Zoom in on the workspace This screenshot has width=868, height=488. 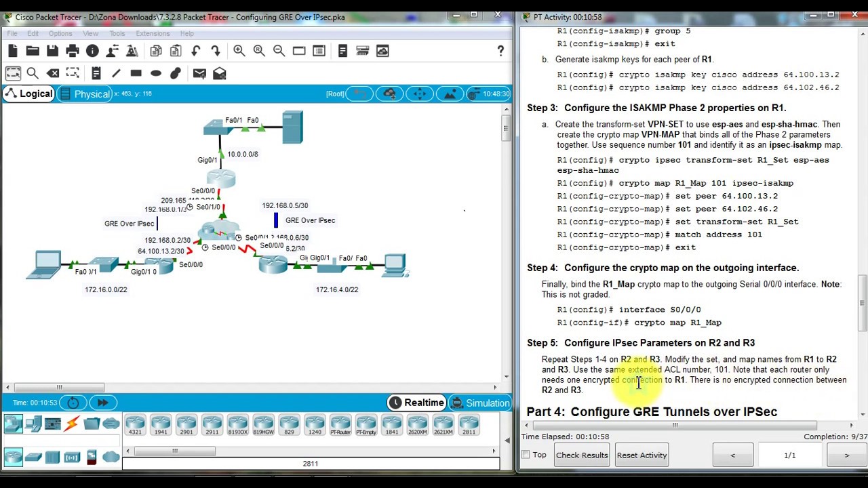pyautogui.click(x=239, y=51)
